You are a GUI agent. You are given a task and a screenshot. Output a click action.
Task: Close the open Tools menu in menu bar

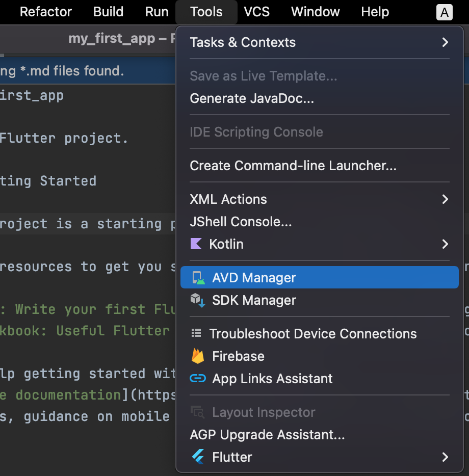point(206,12)
